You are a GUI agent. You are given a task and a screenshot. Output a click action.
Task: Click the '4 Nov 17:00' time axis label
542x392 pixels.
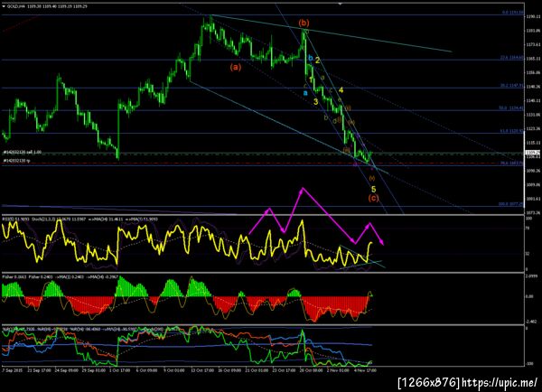tap(365, 370)
